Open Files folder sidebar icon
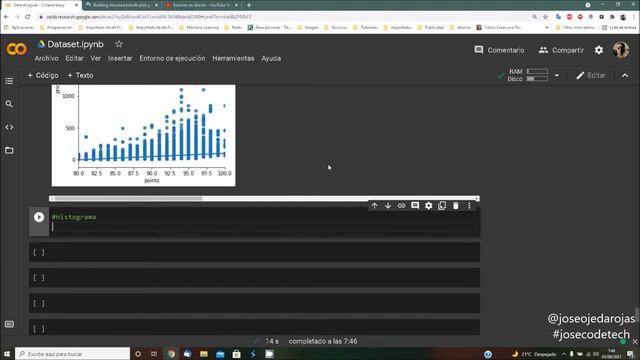 [9, 150]
